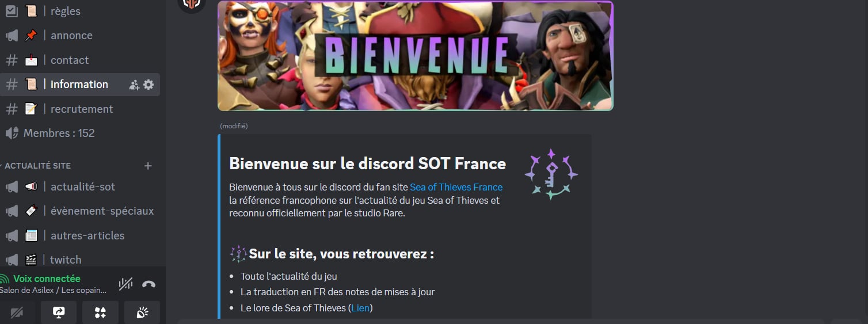Open the activities launcher button
The width and height of the screenshot is (868, 324).
[101, 312]
